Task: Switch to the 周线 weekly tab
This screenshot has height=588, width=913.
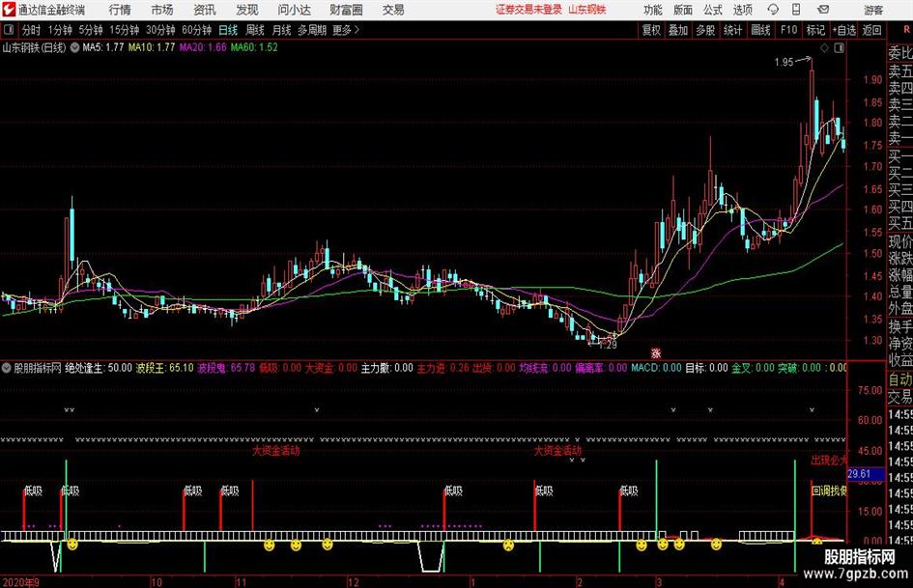Action: tap(255, 30)
